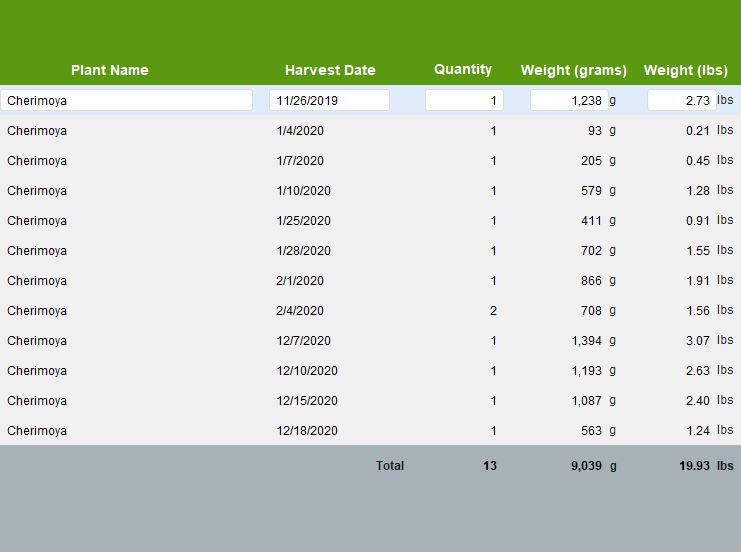Screen dimensions: 741x552
Task: Select the 1/28/2020 harvest date cell
Action: coord(303,250)
